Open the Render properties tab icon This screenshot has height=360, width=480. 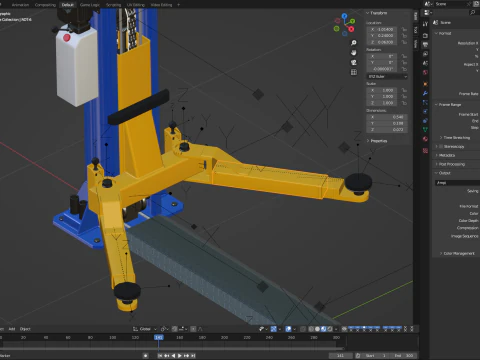[425, 35]
